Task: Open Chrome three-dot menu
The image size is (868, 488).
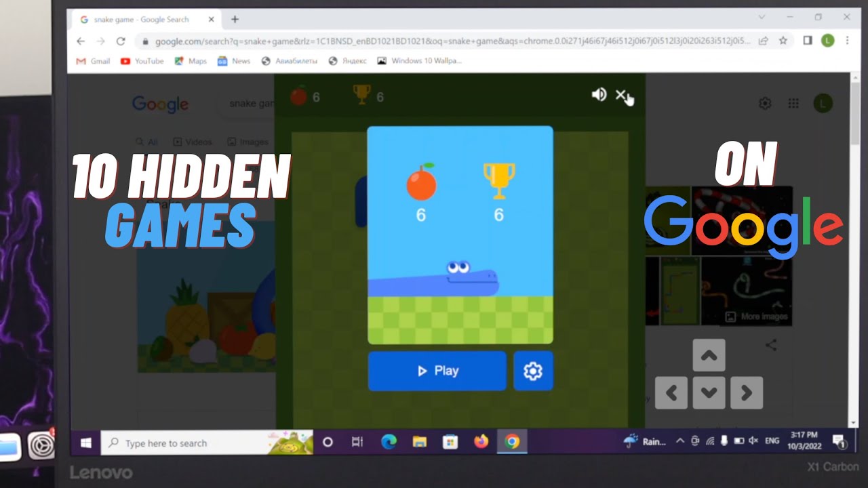Action: click(848, 41)
